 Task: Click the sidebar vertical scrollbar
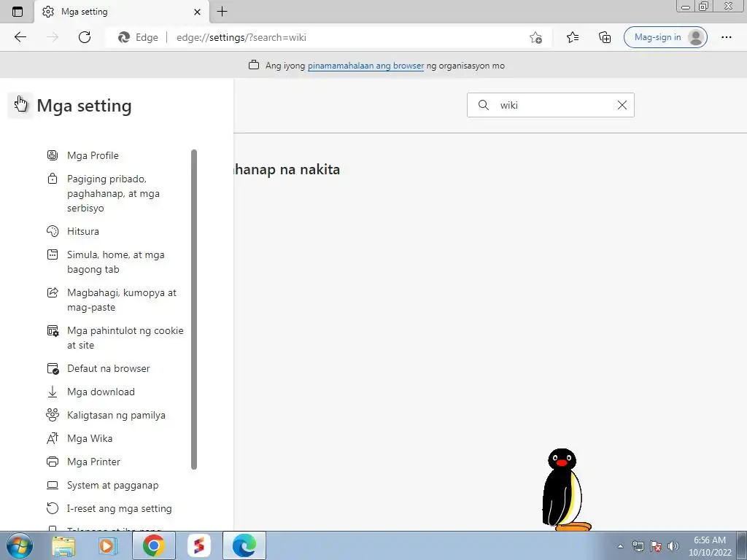click(x=194, y=309)
